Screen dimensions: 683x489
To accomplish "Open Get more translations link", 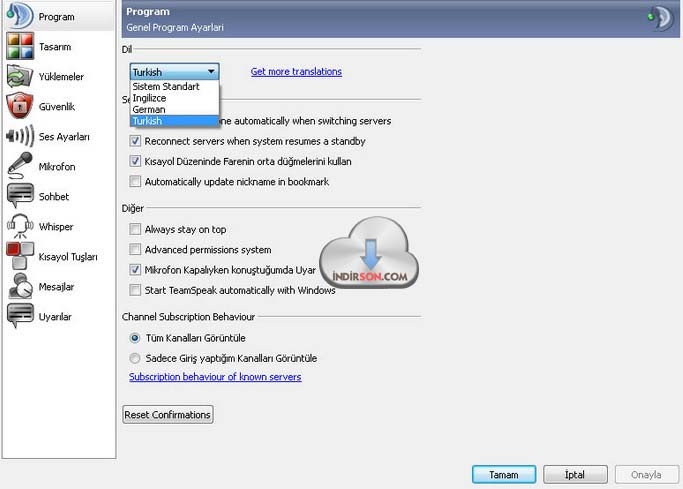I will click(x=296, y=71).
